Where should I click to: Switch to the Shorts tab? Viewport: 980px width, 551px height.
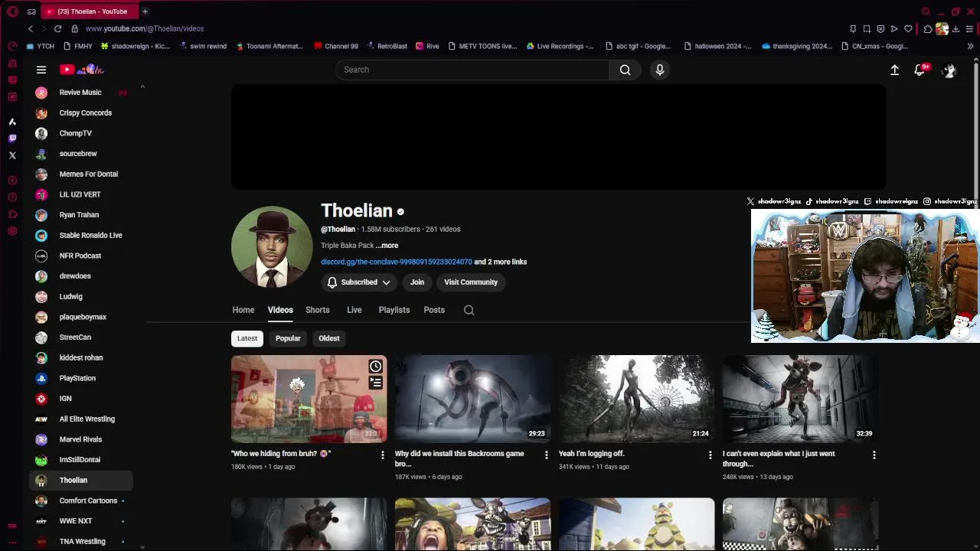pyautogui.click(x=318, y=310)
